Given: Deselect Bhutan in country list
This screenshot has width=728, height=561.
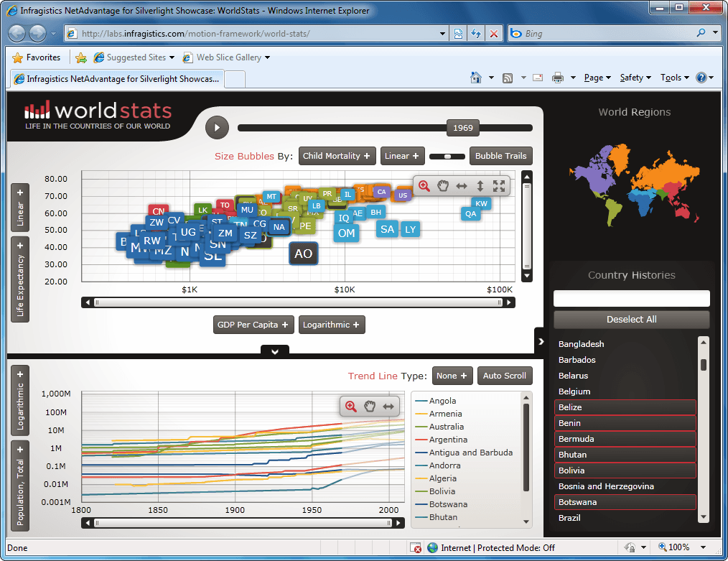Looking at the screenshot, I should pos(625,455).
